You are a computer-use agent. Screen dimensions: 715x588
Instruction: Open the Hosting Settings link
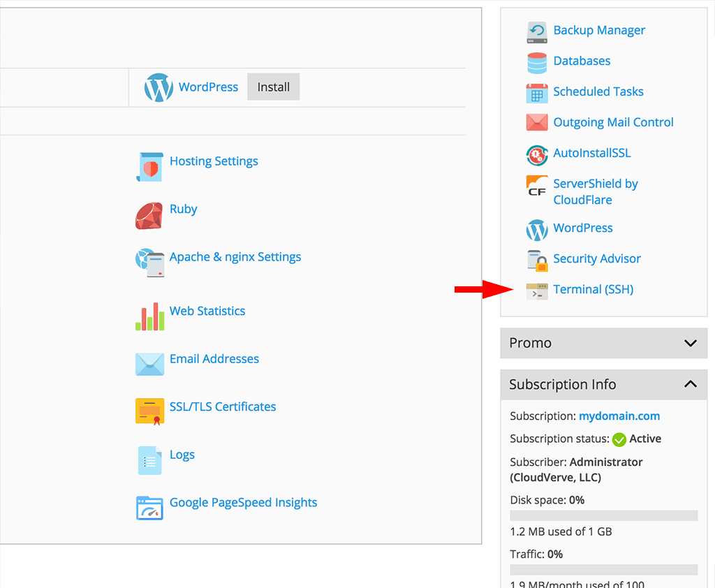214,161
